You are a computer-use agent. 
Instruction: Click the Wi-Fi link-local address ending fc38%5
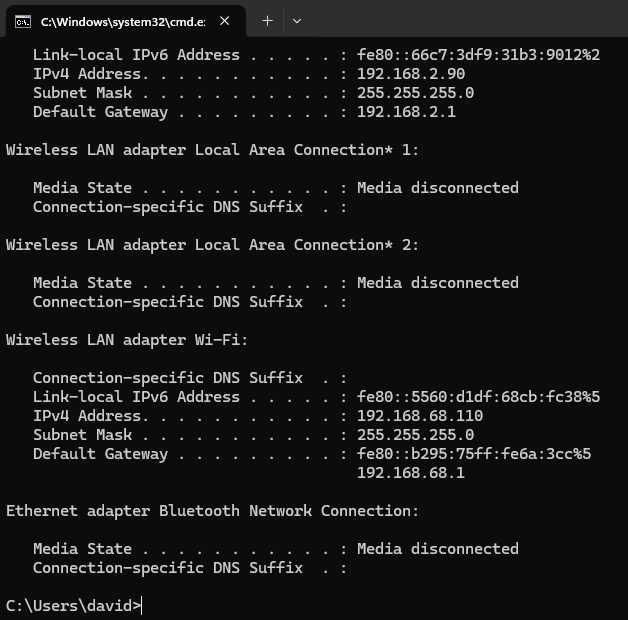coord(478,397)
